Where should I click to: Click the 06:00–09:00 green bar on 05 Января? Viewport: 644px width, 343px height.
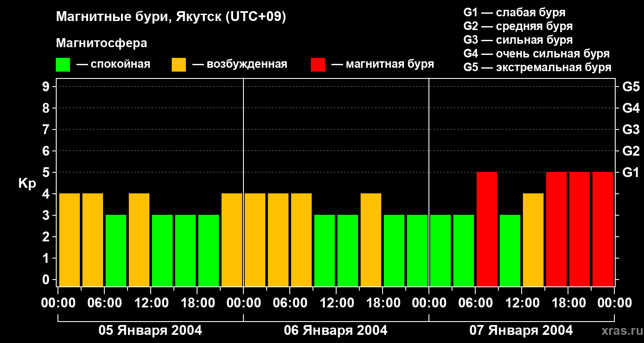click(116, 250)
